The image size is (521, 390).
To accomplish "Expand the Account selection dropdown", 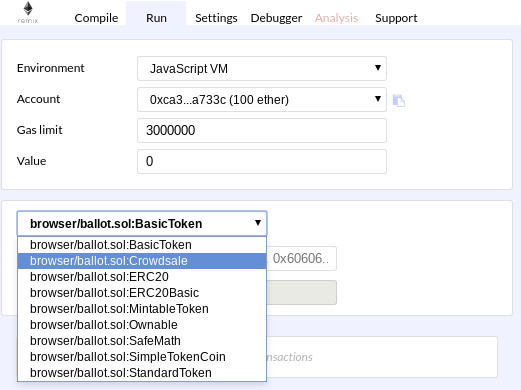I will pyautogui.click(x=262, y=99).
